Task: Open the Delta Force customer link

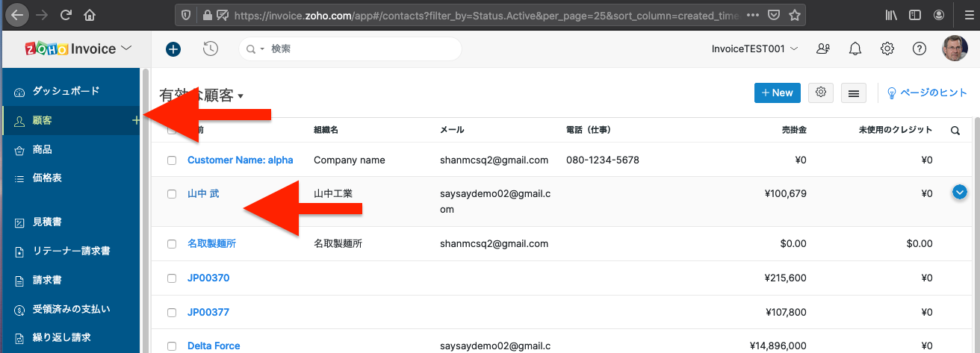Action: tap(214, 346)
